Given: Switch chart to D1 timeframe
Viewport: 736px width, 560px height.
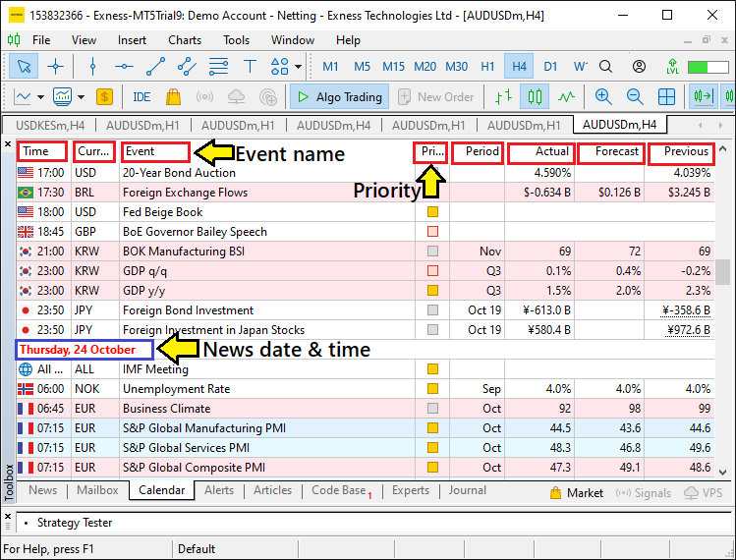Looking at the screenshot, I should click(550, 66).
